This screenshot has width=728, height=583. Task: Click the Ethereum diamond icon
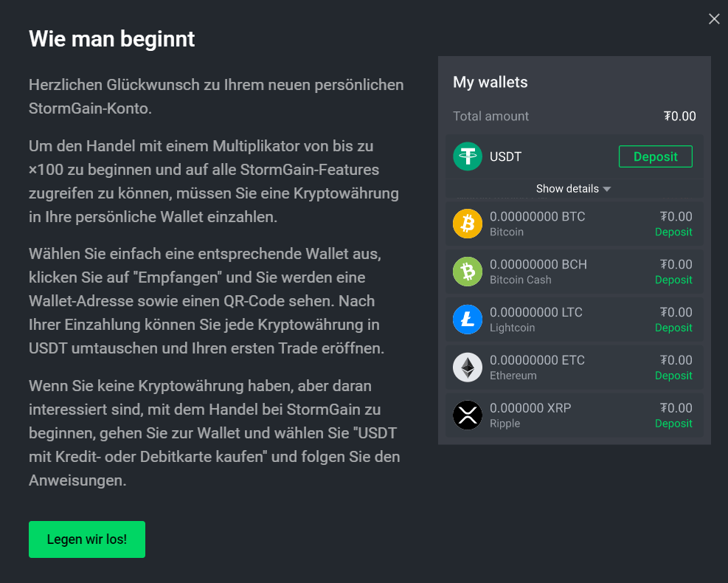pyautogui.click(x=468, y=367)
